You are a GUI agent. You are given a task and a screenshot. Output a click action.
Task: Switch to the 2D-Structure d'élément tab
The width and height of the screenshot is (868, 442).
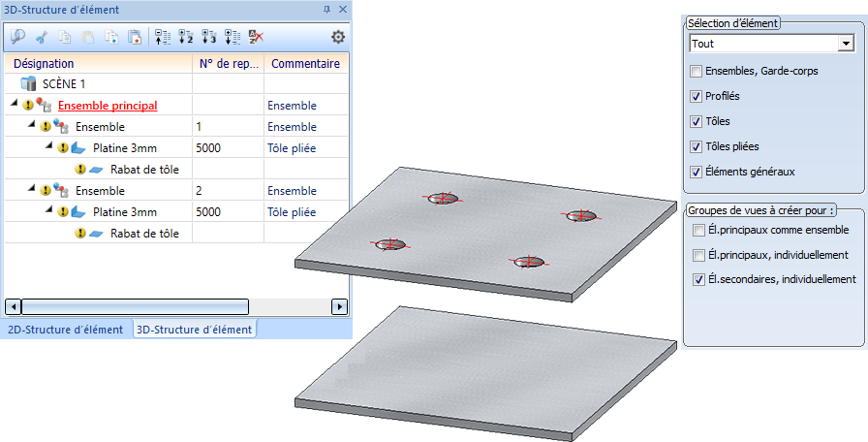point(65,330)
